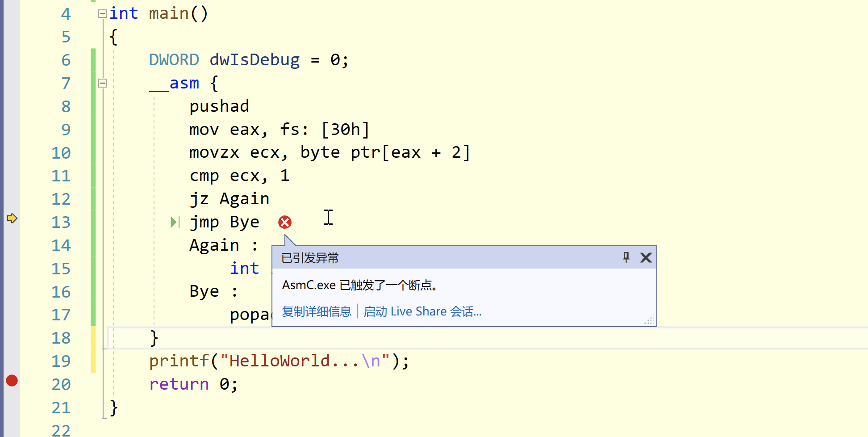Click the 复制详细信息 link
Image resolution: width=868 pixels, height=437 pixels.
pos(317,311)
